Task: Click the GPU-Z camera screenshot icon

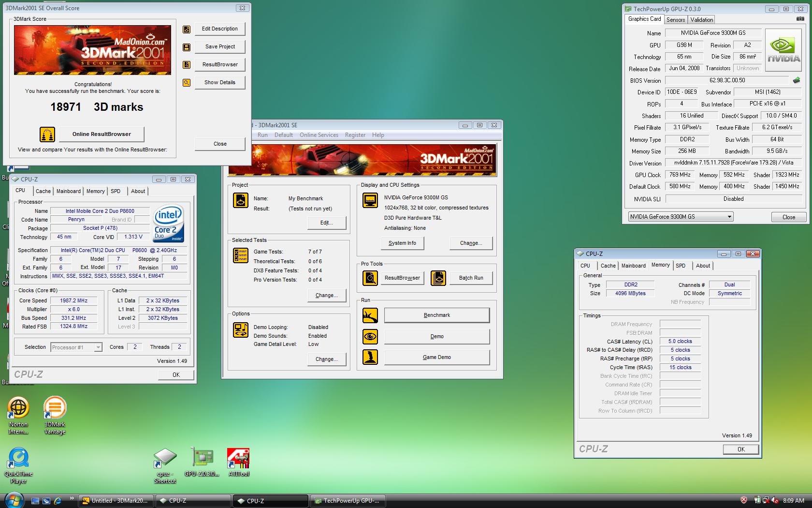Action: [800, 19]
